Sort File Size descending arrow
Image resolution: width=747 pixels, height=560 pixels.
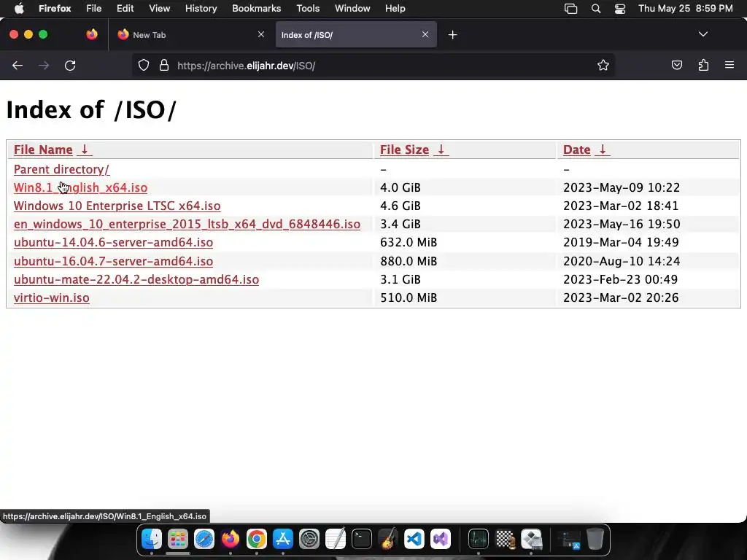[441, 149]
